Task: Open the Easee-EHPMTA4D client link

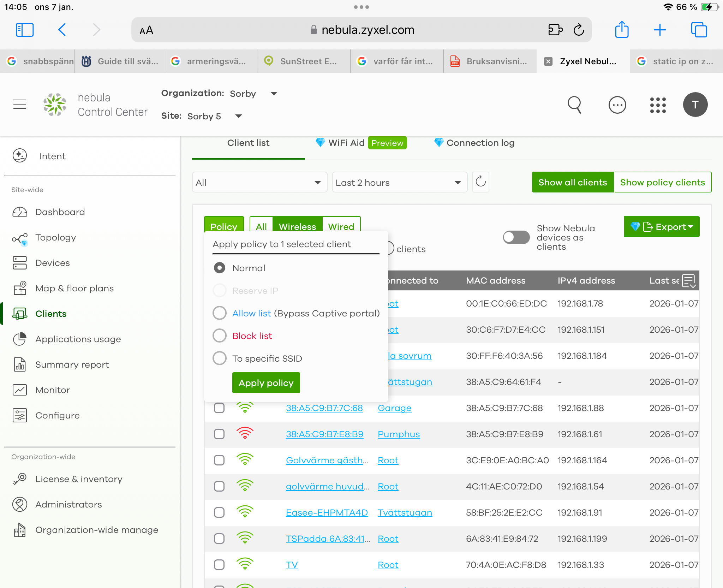Action: 327,513
